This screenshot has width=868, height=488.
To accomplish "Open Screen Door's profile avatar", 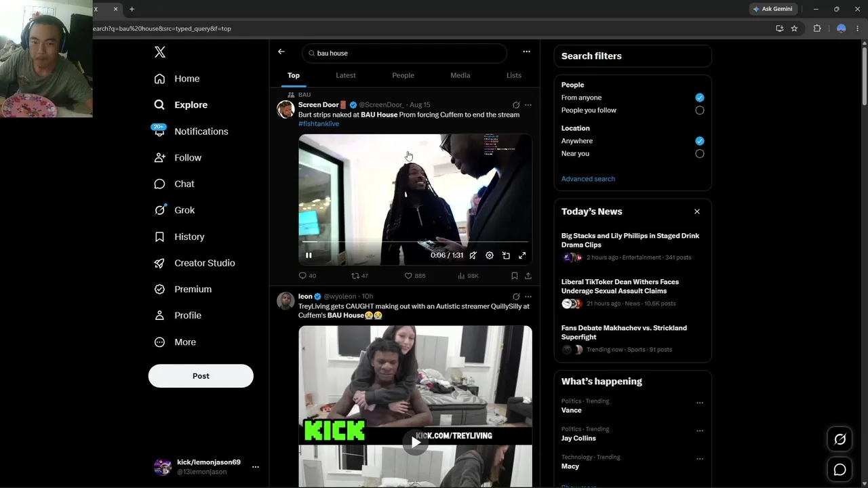I will 285,109.
